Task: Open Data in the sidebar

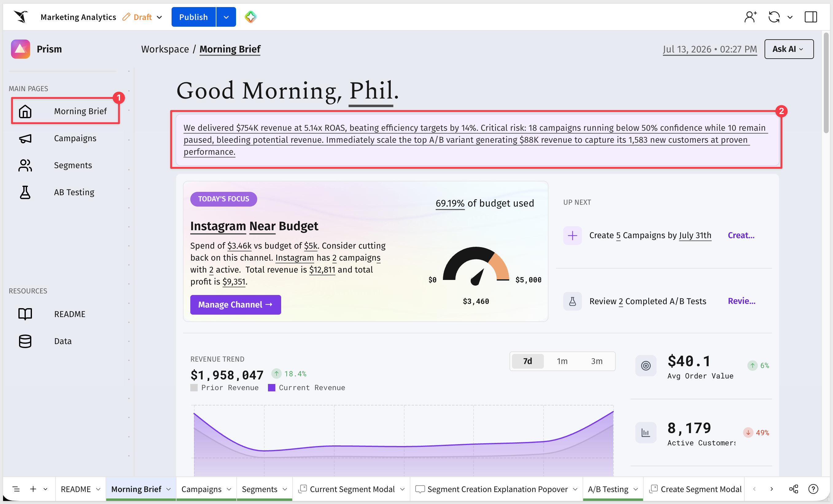Action: 63,341
